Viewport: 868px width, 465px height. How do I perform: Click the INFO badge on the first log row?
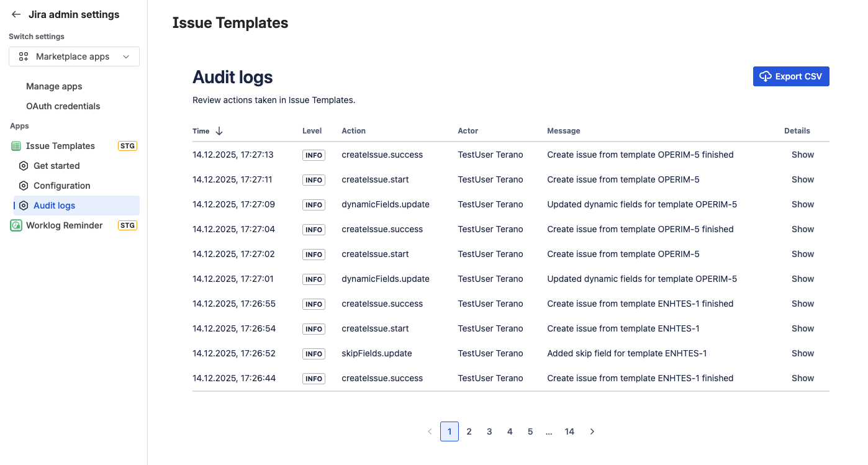click(314, 155)
